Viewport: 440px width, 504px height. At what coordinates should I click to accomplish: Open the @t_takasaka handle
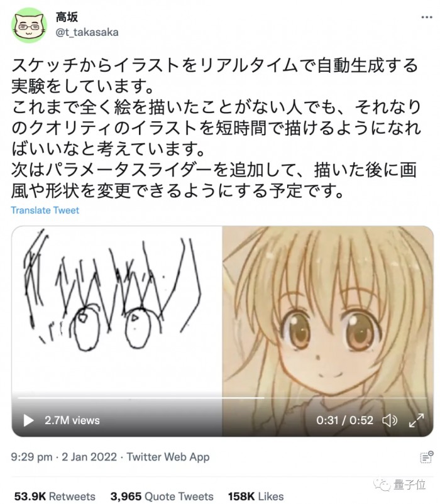point(87,32)
